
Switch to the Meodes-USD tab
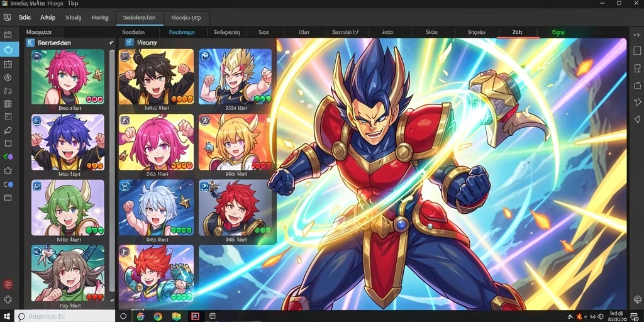(187, 18)
